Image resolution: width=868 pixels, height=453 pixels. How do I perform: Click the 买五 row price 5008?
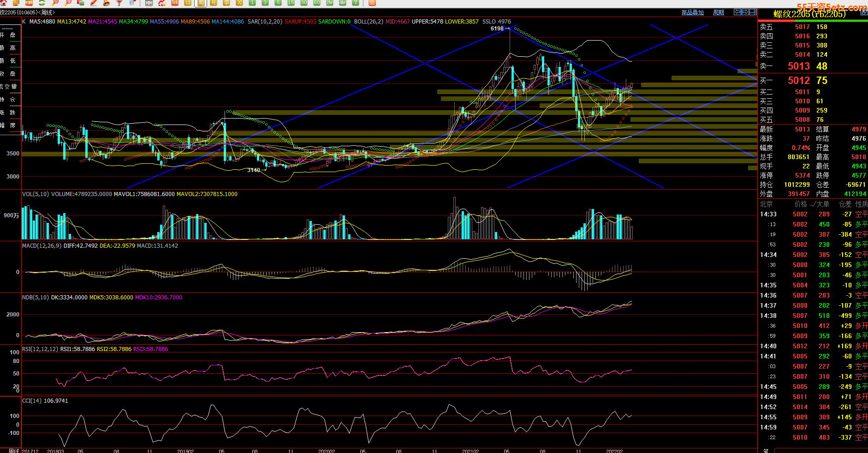pyautogui.click(x=803, y=119)
